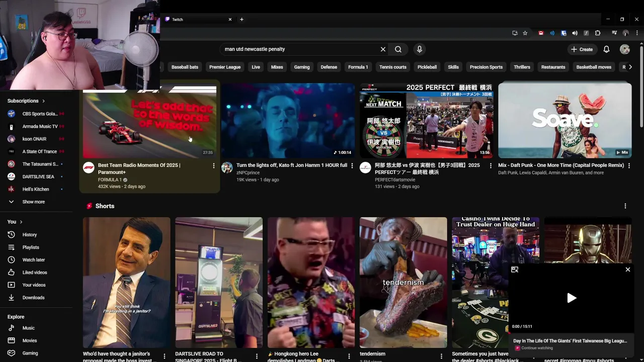
Task: Open options for the tendernism short
Action: tap(441, 356)
